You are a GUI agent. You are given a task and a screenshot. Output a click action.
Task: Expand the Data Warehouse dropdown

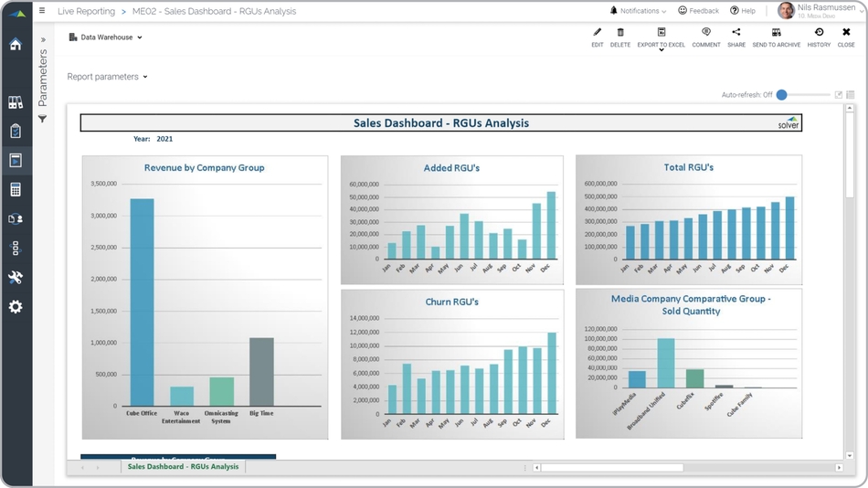click(x=106, y=37)
